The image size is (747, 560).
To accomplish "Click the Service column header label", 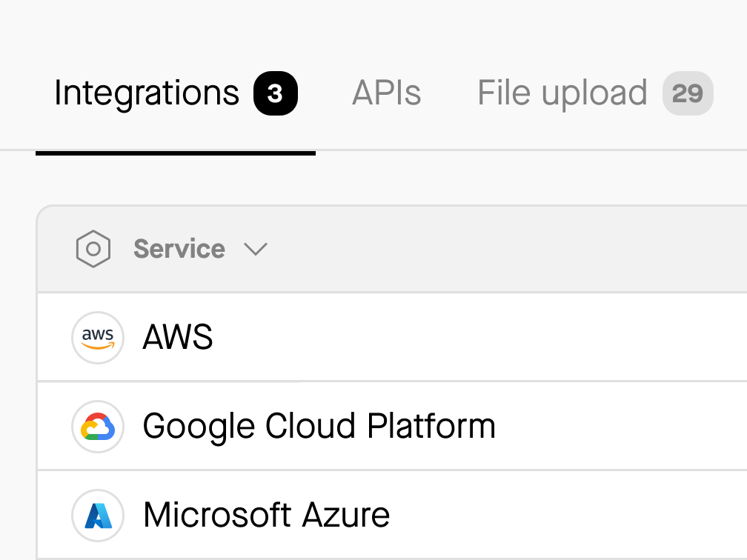I will pyautogui.click(x=179, y=249).
